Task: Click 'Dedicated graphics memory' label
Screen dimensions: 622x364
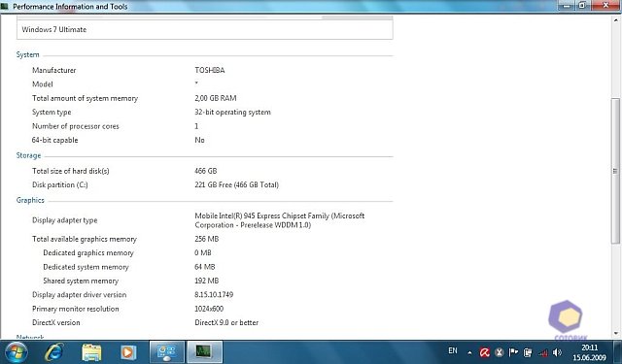Action: pos(88,252)
